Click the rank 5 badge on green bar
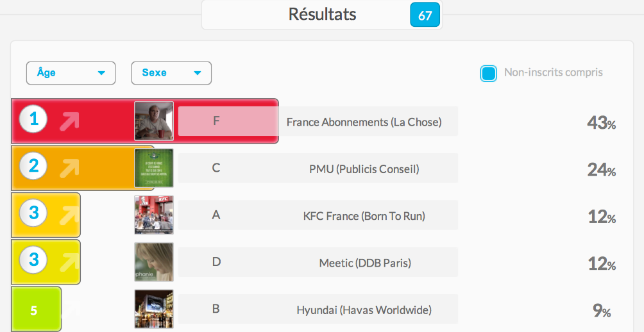The height and width of the screenshot is (332, 644). [34, 311]
